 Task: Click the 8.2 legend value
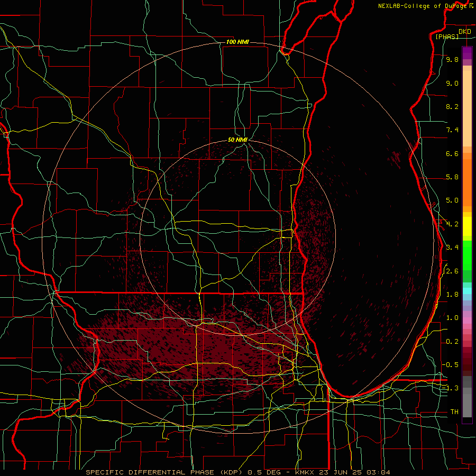pos(452,106)
